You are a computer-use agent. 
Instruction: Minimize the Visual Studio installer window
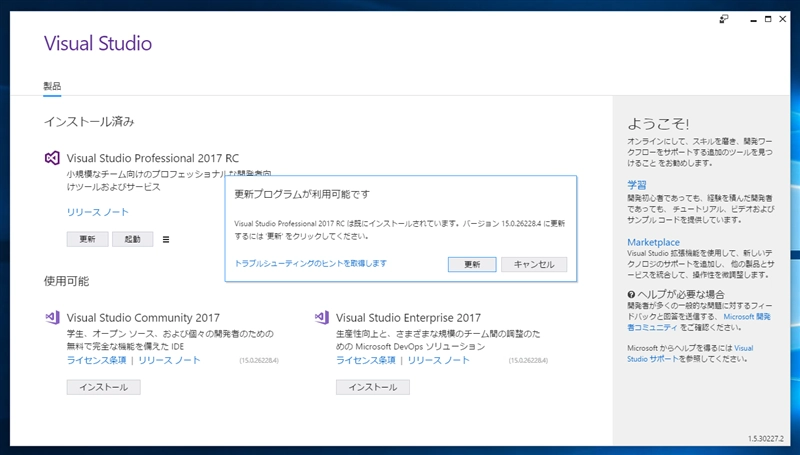(x=753, y=20)
